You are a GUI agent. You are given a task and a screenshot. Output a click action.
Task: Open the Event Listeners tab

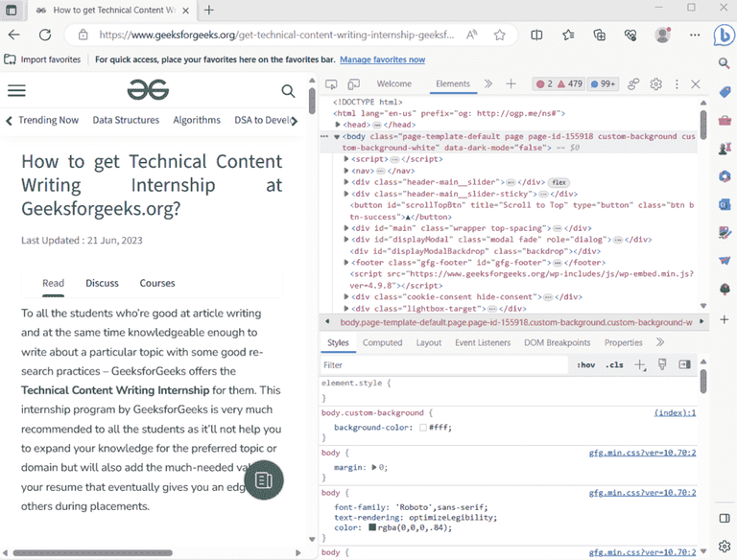(x=483, y=342)
